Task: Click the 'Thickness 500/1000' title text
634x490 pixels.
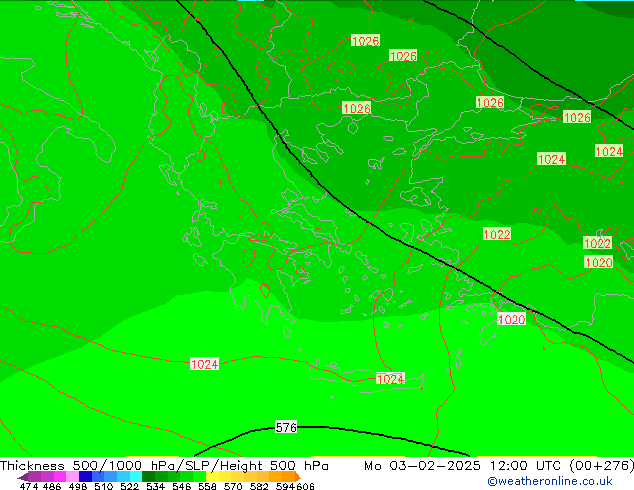Action: point(71,466)
